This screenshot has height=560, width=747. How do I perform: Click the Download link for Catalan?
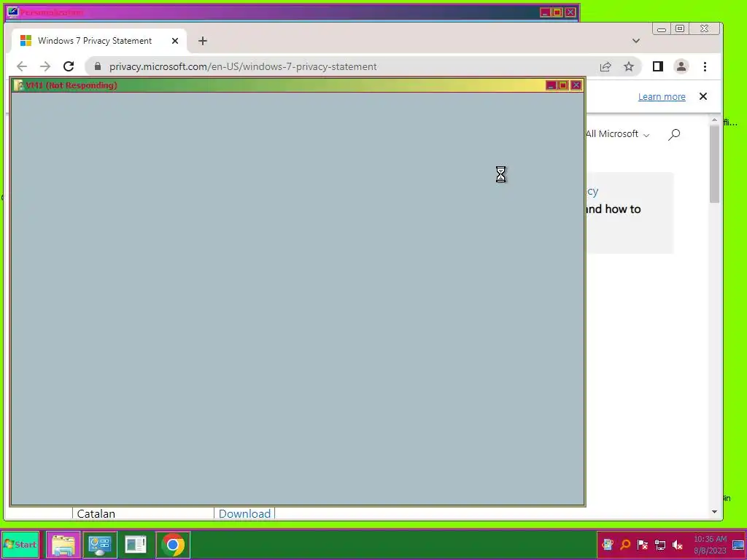click(244, 513)
